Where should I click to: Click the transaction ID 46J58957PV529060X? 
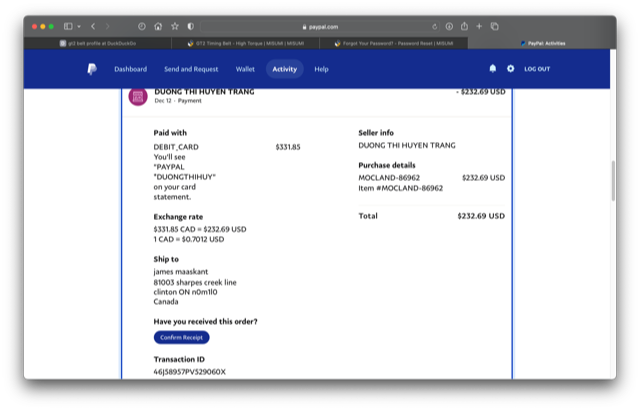[x=189, y=372]
